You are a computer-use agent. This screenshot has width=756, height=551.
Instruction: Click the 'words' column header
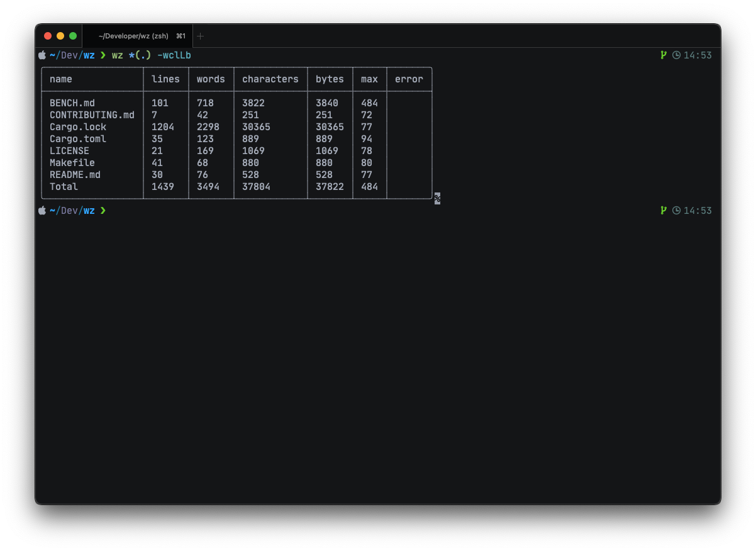[211, 79]
